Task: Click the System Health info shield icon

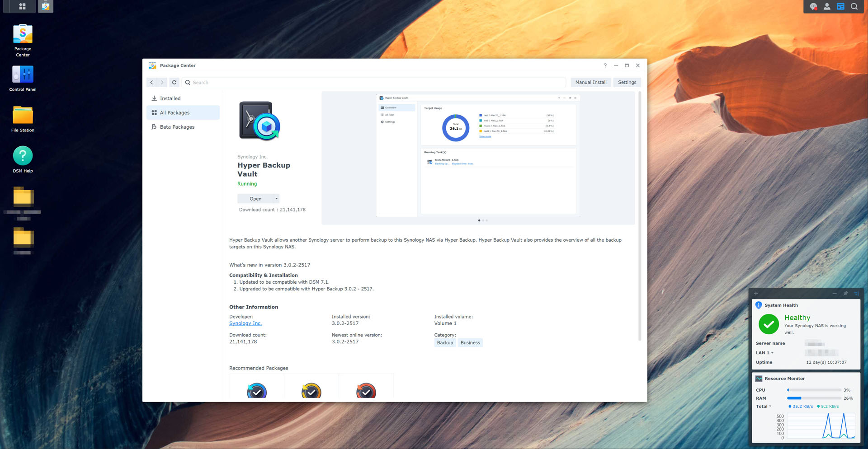Action: [x=759, y=305]
